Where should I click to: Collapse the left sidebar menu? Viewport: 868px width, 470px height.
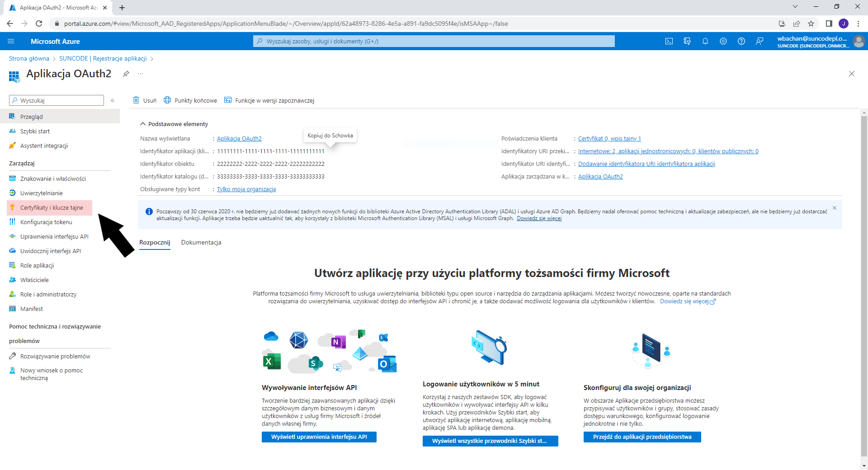[x=113, y=100]
